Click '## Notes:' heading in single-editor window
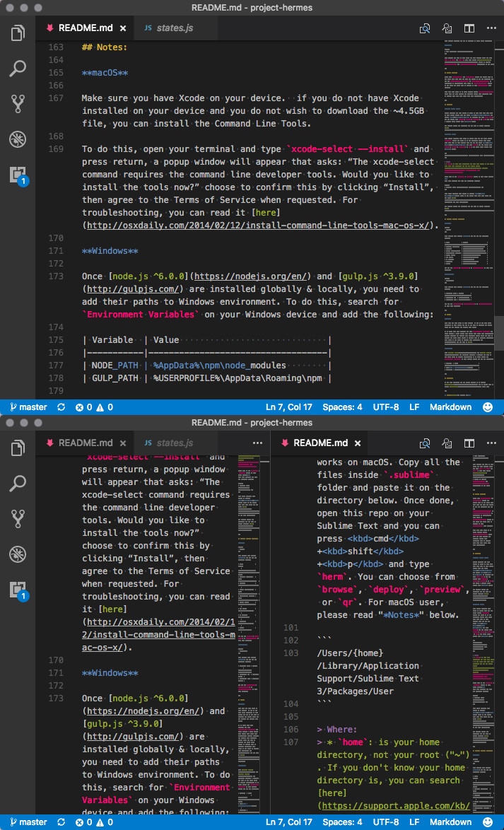The image size is (504, 830). click(105, 47)
